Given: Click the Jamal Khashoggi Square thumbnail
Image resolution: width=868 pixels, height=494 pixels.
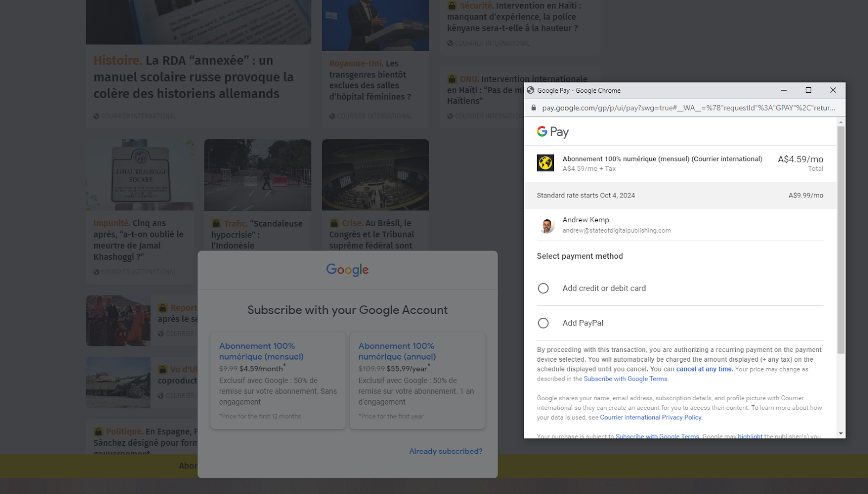Looking at the screenshot, I should [x=140, y=175].
